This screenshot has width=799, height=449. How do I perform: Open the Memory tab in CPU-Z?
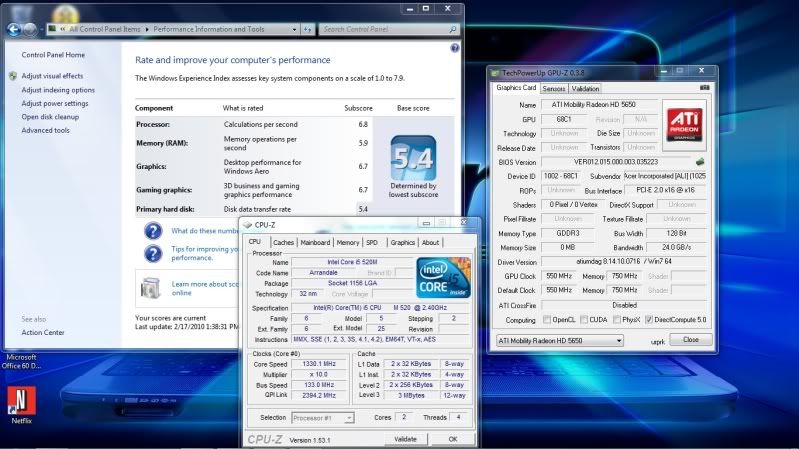(348, 242)
